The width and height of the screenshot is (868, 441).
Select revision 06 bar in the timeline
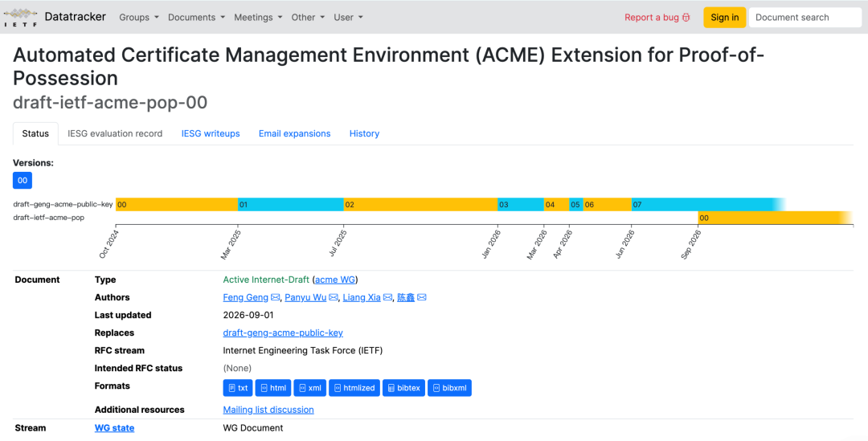tap(608, 205)
